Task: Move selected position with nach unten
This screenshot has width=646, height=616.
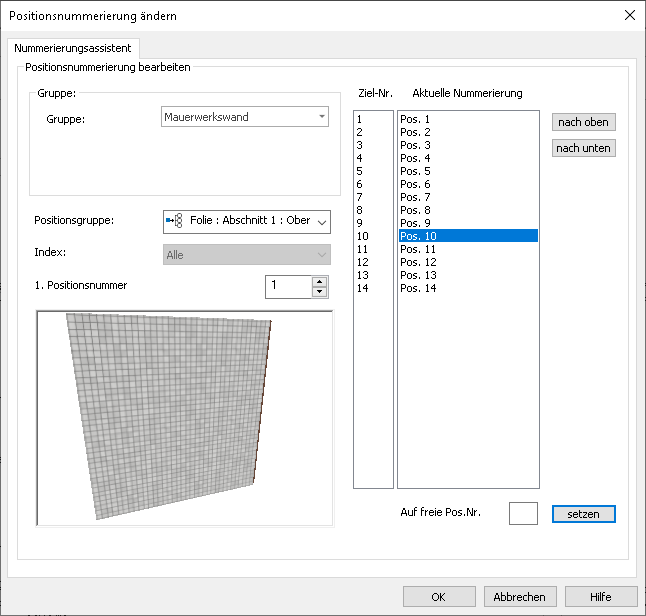Action: click(x=583, y=148)
